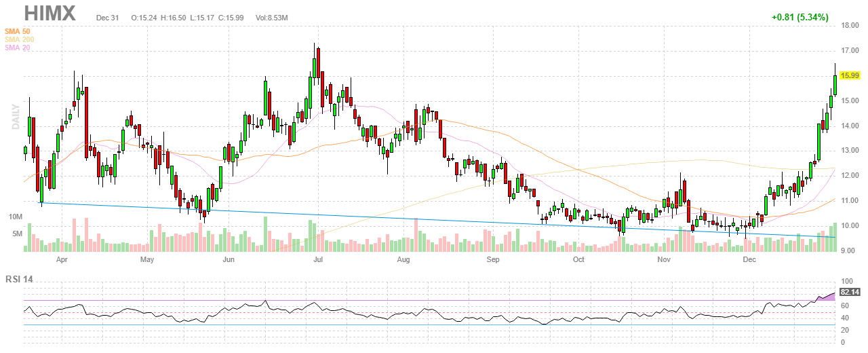Select the SMA 50 legend label

coord(18,31)
